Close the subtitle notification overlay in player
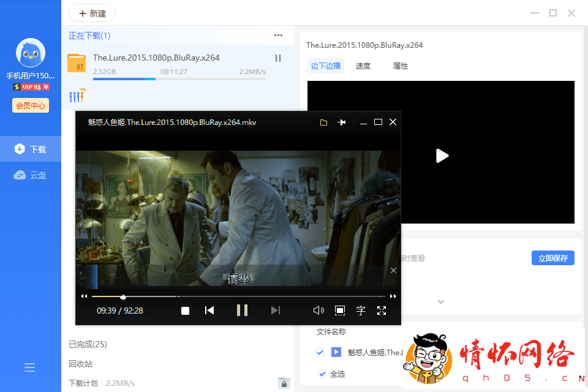This screenshot has width=588, height=392. (x=393, y=271)
